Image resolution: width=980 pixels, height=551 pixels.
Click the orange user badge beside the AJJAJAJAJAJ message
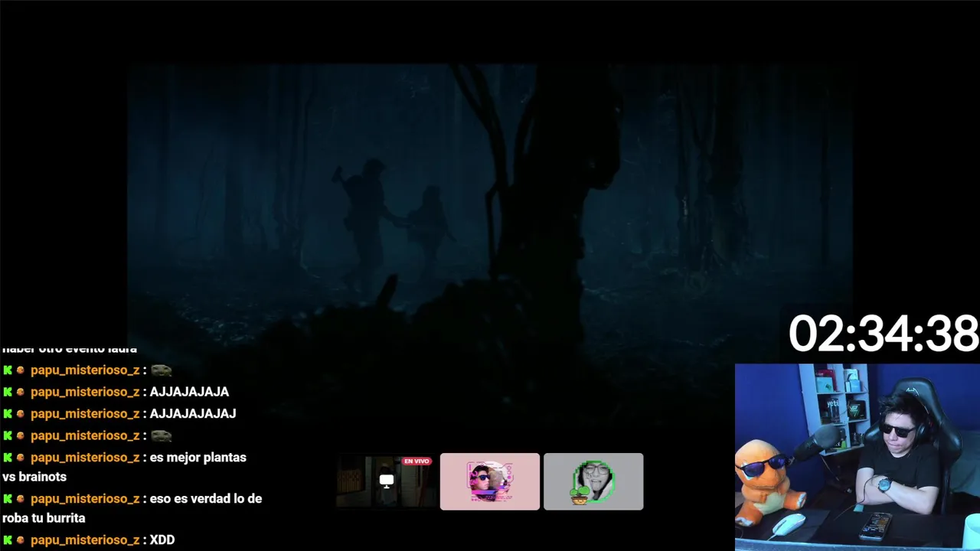(x=21, y=414)
